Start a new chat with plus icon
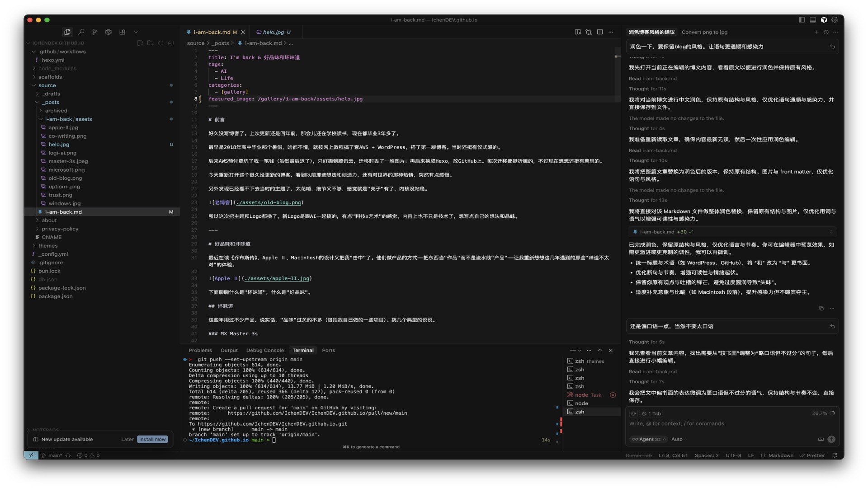868x488 pixels. [816, 32]
